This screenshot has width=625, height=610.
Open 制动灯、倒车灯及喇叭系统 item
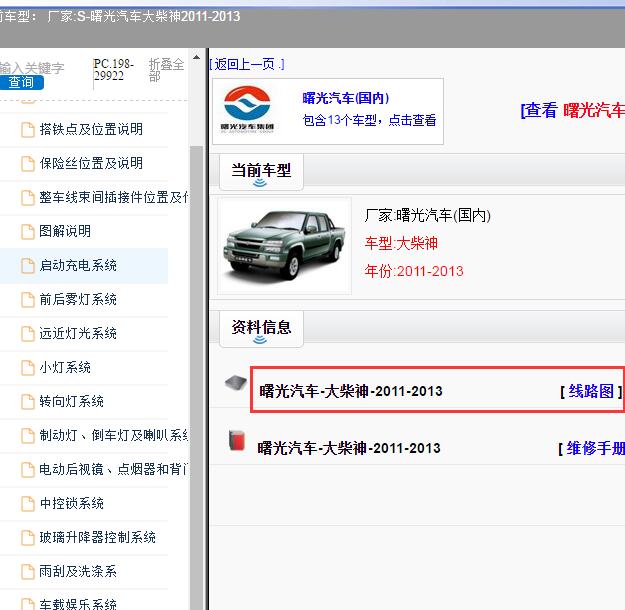point(114,435)
